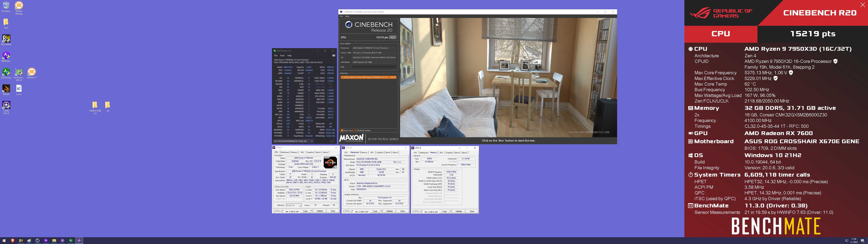Switch first CPU-Z window to Mainboard tab
The image size is (868, 244).
pos(285,152)
